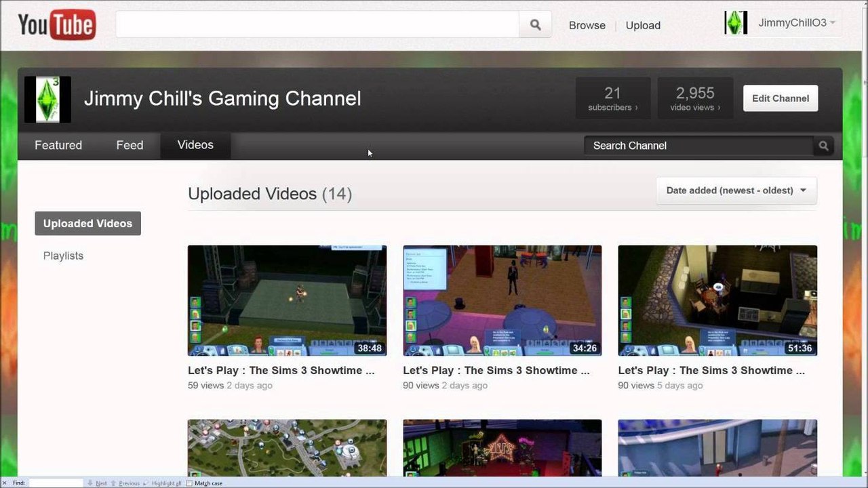Click the Jimmy Chill's Gaming Channel title
The image size is (868, 488).
(222, 99)
